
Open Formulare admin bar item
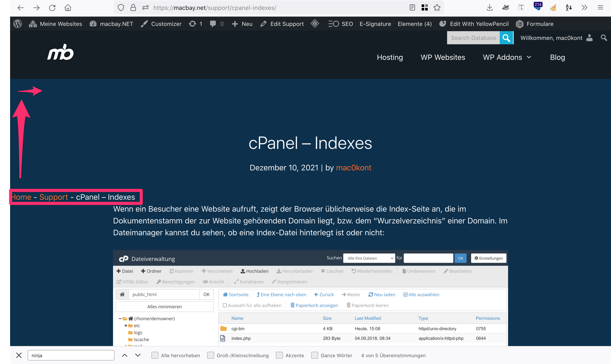tap(535, 24)
